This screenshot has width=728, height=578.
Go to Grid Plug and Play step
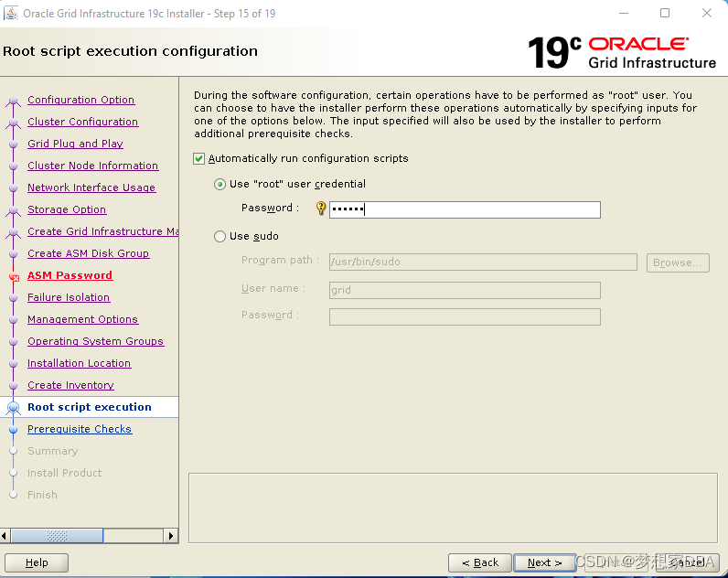[x=75, y=144]
